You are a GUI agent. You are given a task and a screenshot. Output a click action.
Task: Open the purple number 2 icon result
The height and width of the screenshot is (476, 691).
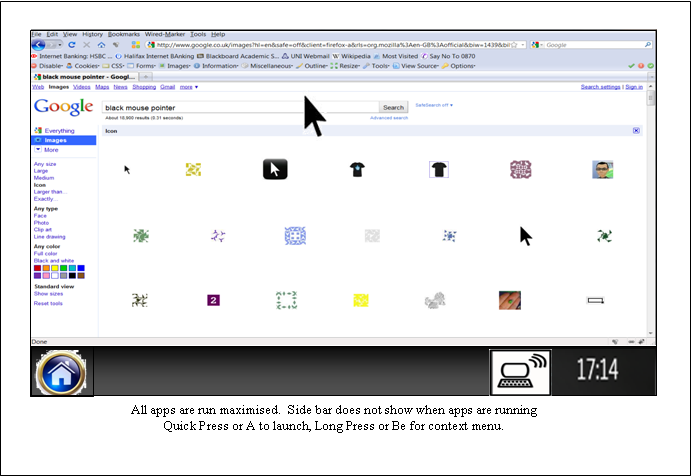pos(213,299)
